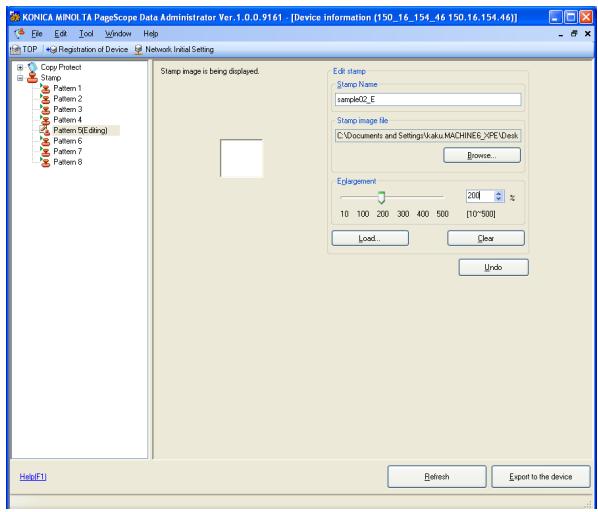The image size is (598, 512).
Task: Click the Stamp Name input field
Action: pos(428,100)
